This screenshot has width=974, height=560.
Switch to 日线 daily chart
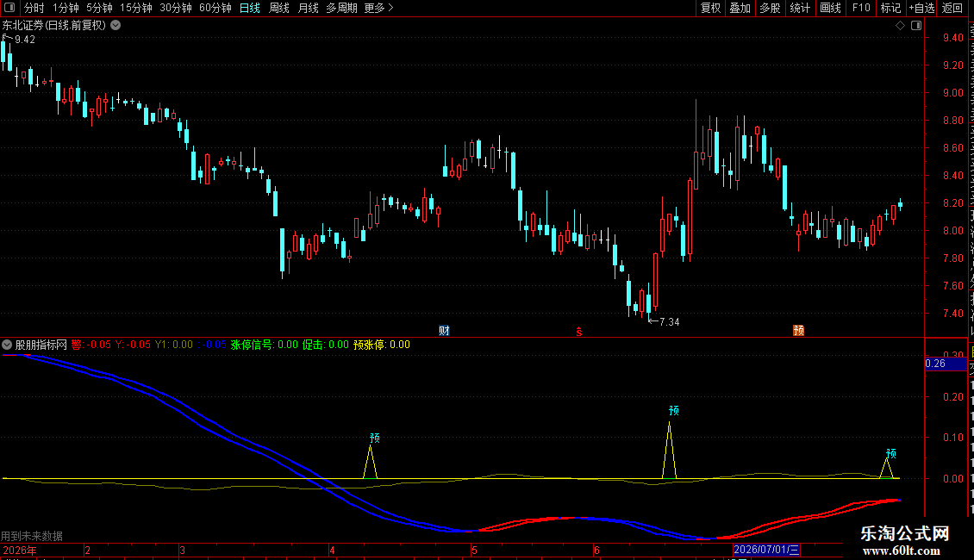click(250, 8)
